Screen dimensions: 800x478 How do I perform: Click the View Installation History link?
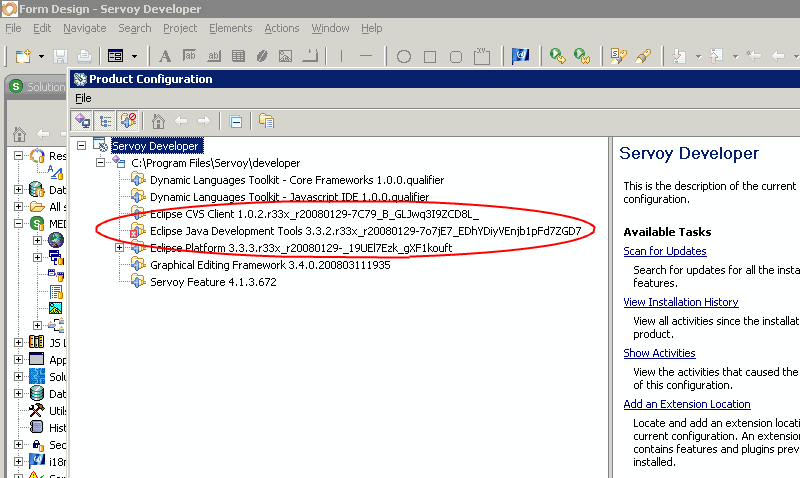(681, 302)
